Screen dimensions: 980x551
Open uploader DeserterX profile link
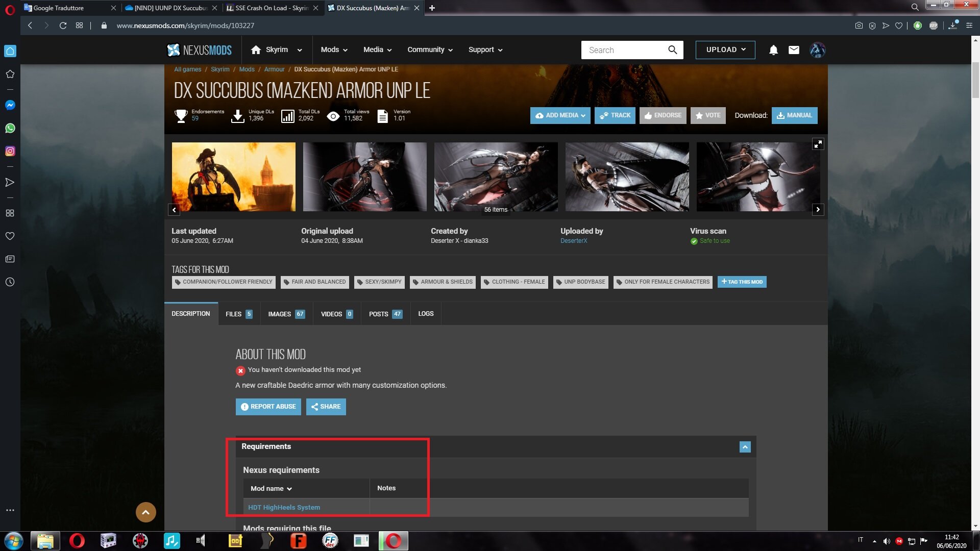pos(574,241)
